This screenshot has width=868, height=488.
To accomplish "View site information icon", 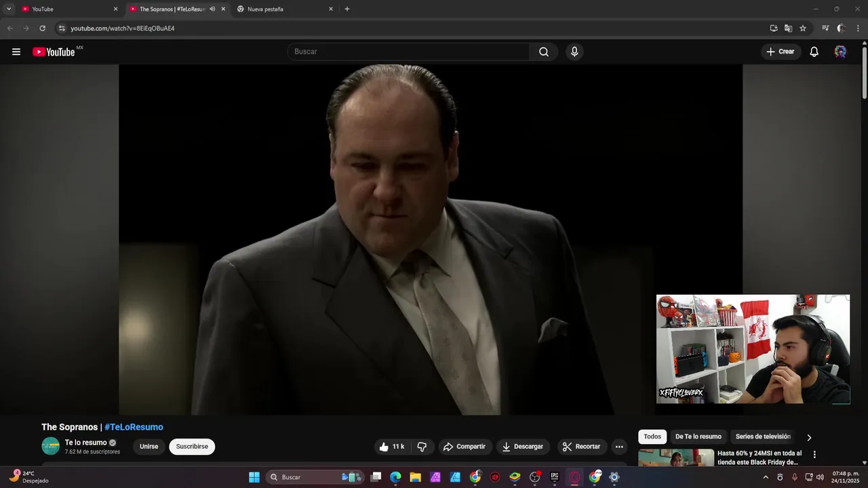I will [61, 28].
